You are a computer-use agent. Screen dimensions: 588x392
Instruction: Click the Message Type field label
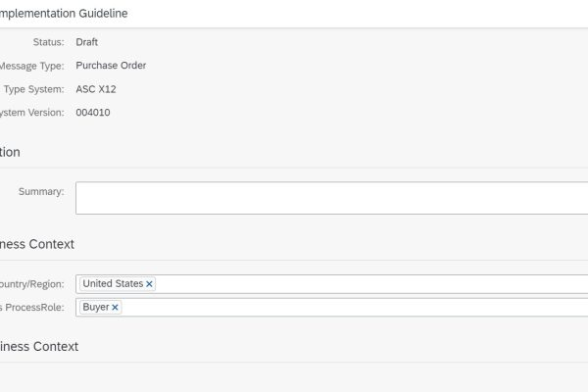[32, 66]
